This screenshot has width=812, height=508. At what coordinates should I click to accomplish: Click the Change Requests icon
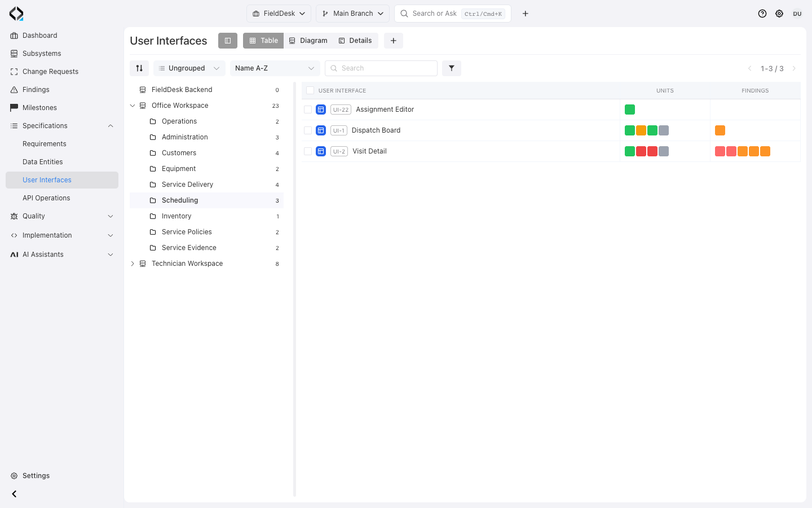coord(14,72)
